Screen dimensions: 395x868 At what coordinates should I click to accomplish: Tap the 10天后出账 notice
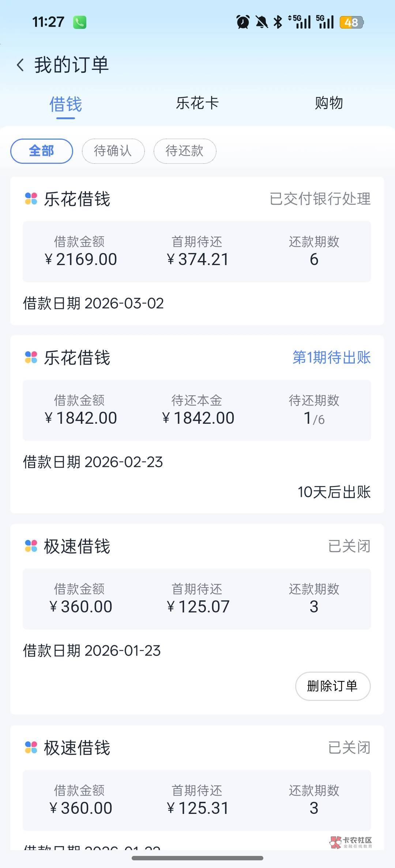pyautogui.click(x=334, y=492)
